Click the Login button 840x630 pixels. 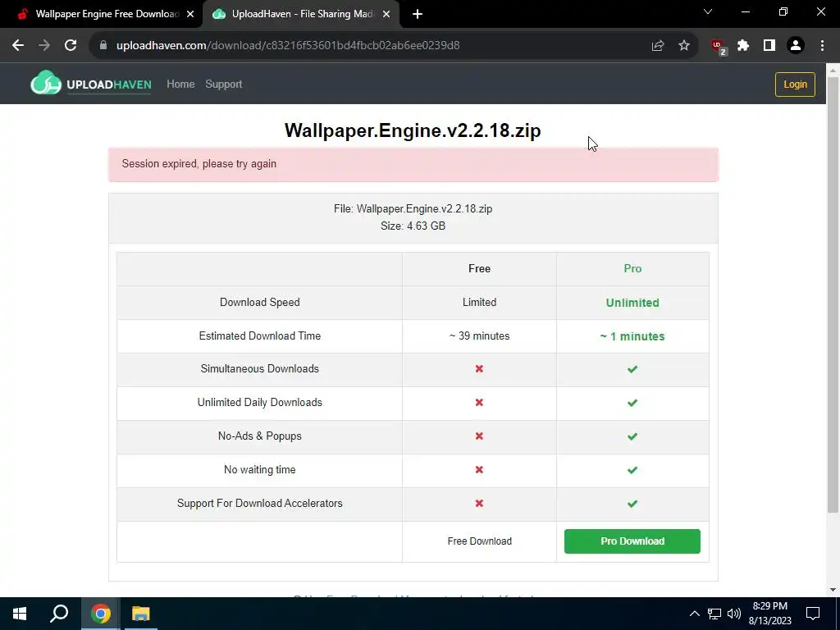(x=795, y=84)
